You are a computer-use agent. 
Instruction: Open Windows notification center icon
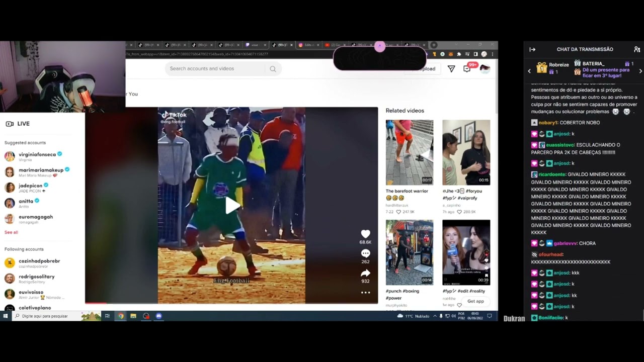click(x=489, y=316)
